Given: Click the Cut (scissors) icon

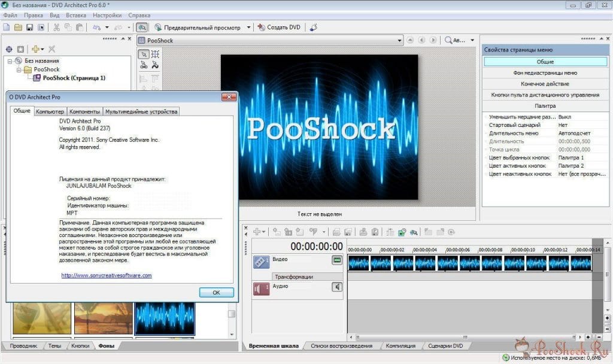Looking at the screenshot, I should [55, 27].
